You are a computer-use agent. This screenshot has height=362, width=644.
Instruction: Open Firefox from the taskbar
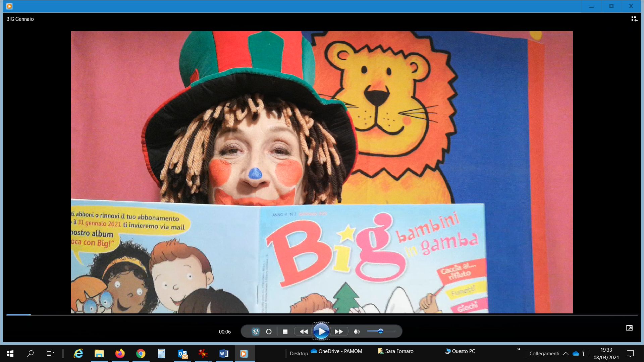click(120, 353)
